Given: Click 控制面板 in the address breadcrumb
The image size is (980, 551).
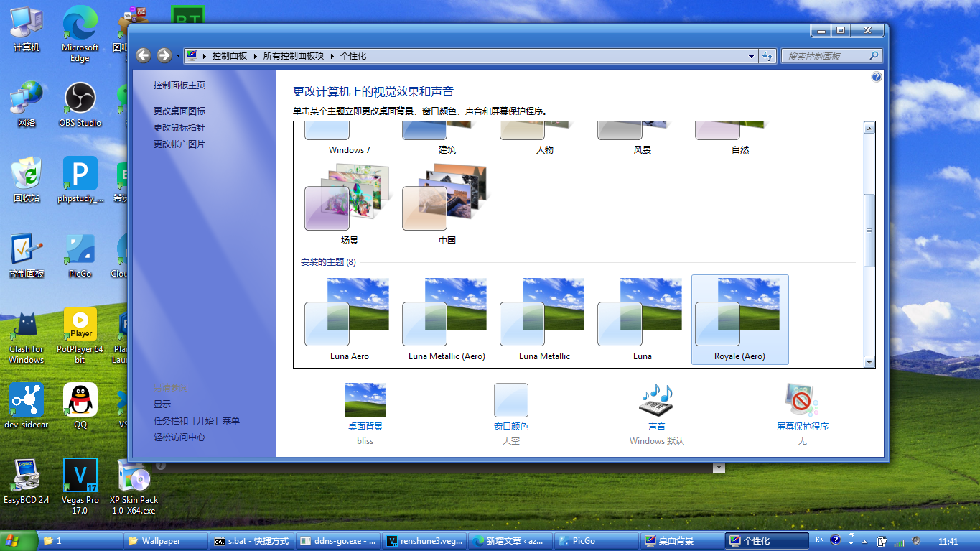Looking at the screenshot, I should click(229, 56).
